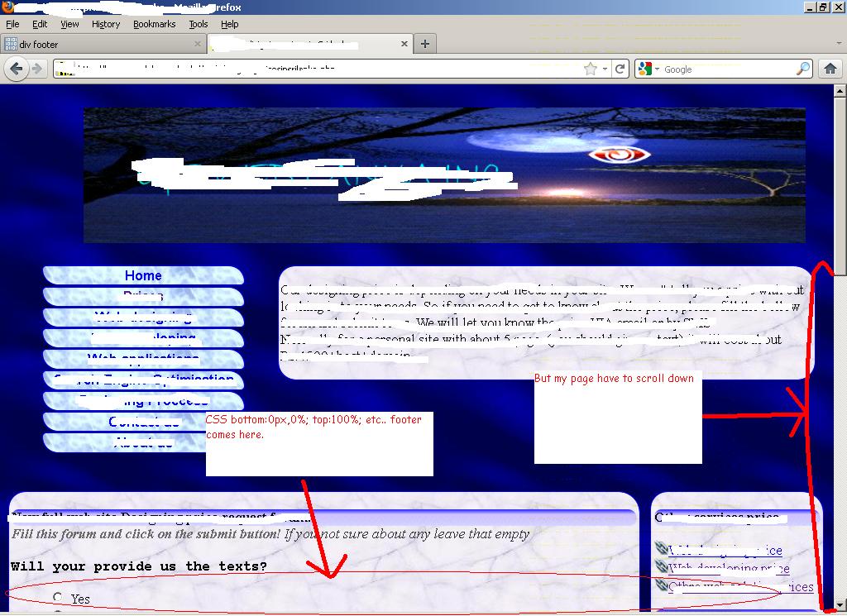Image resolution: width=847 pixels, height=616 pixels.
Task: Open a new tab with plus button
Action: pyautogui.click(x=425, y=44)
